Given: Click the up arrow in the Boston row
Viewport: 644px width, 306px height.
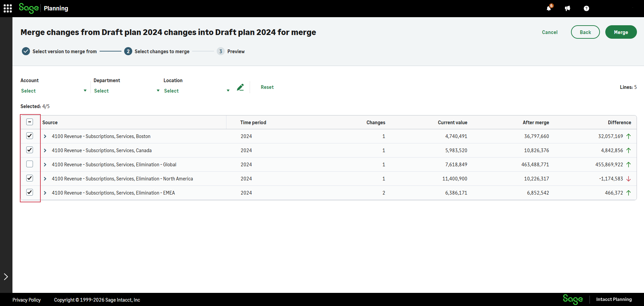Looking at the screenshot, I should (629, 136).
